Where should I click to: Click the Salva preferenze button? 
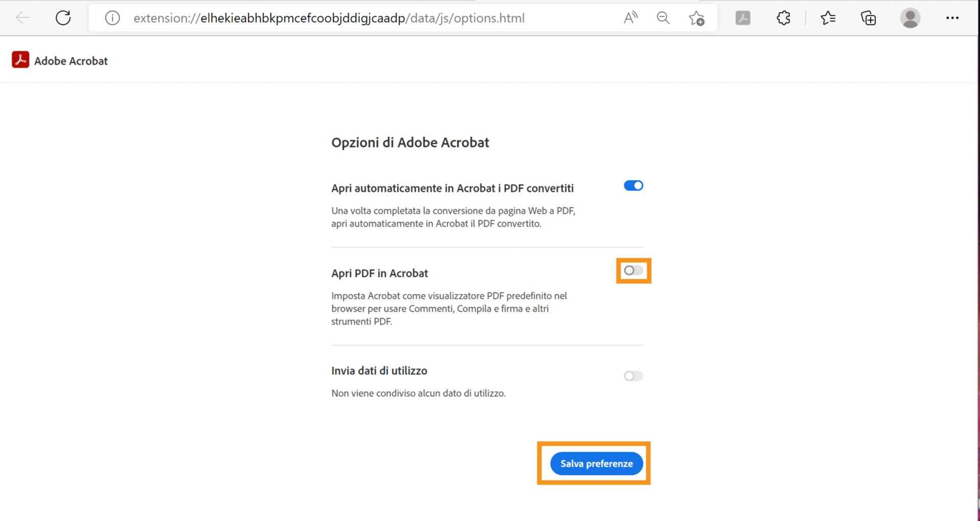coord(596,463)
